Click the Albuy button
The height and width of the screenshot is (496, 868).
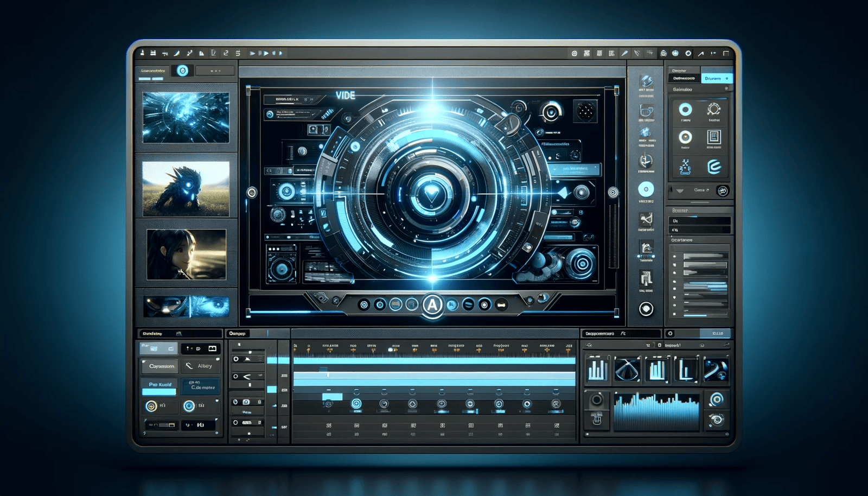pyautogui.click(x=200, y=366)
